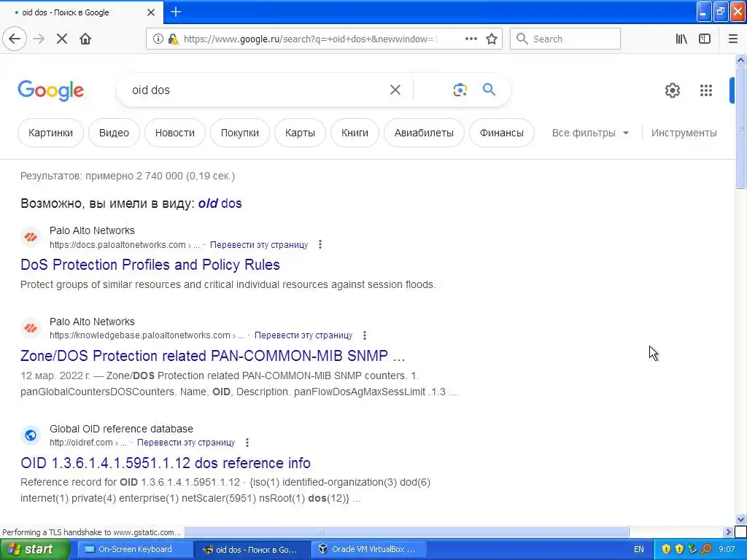Select the Авиабилеты filter tab
The width and height of the screenshot is (747, 560).
point(424,133)
